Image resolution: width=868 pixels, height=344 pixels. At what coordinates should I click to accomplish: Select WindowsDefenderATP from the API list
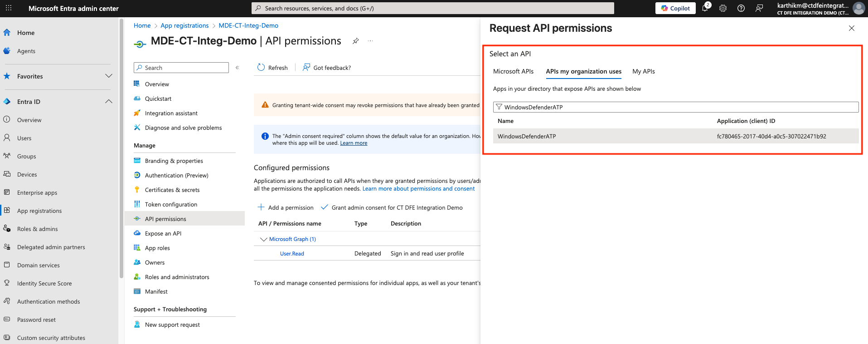(x=527, y=136)
